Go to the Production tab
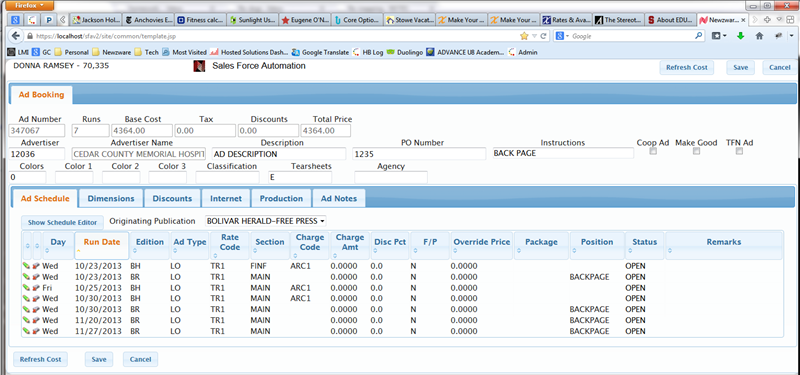Screen dimensions: 800x375 click(x=281, y=198)
